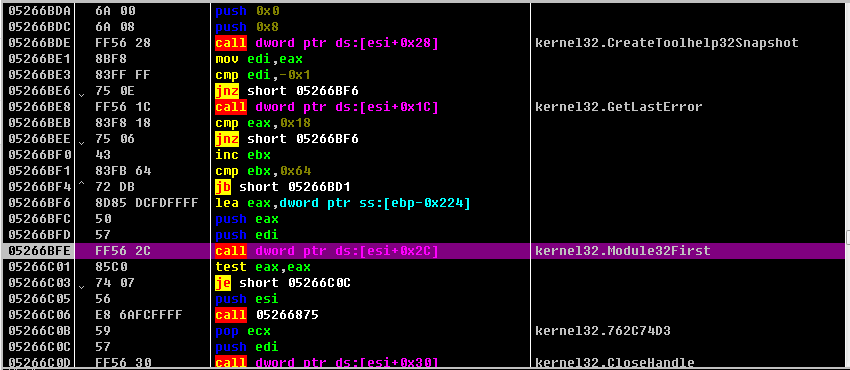Click the 'push eax' instruction

coord(247,219)
